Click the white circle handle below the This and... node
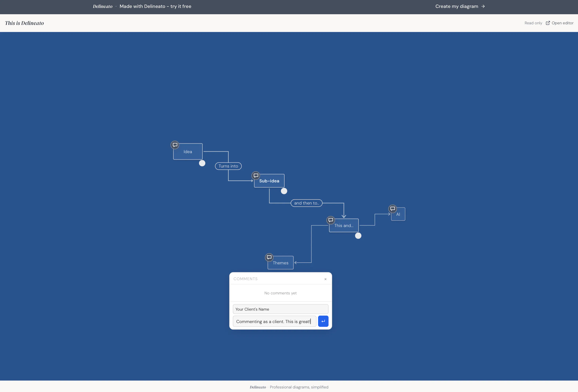This screenshot has width=578, height=392. 358,236
